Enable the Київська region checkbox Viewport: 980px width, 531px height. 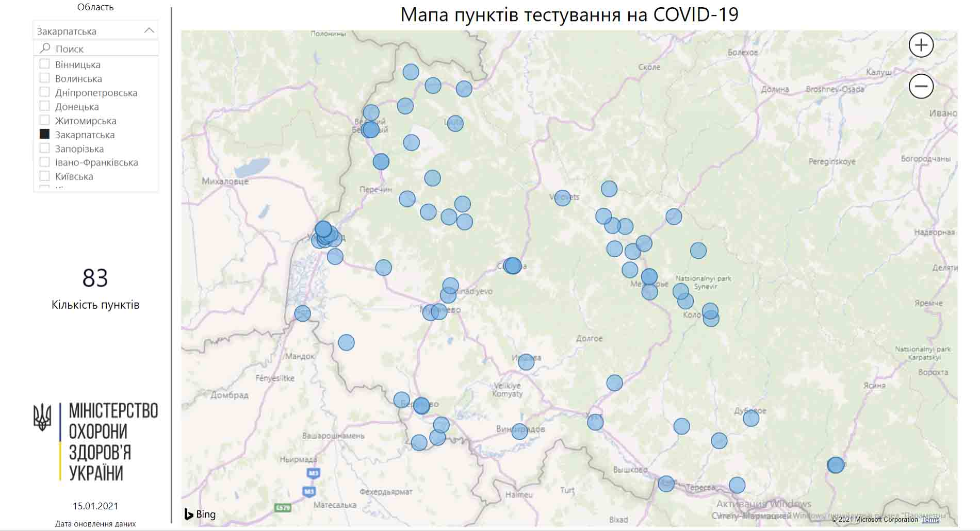point(45,176)
